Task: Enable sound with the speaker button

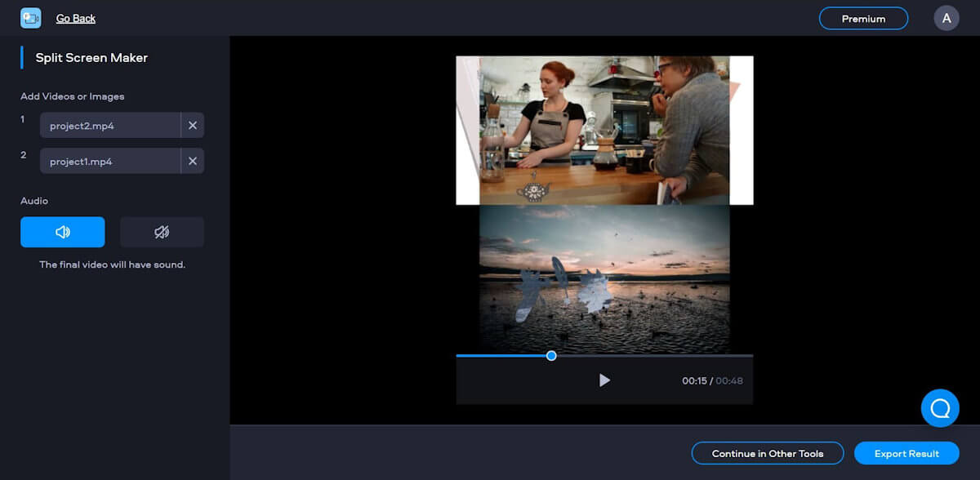Action: click(63, 232)
